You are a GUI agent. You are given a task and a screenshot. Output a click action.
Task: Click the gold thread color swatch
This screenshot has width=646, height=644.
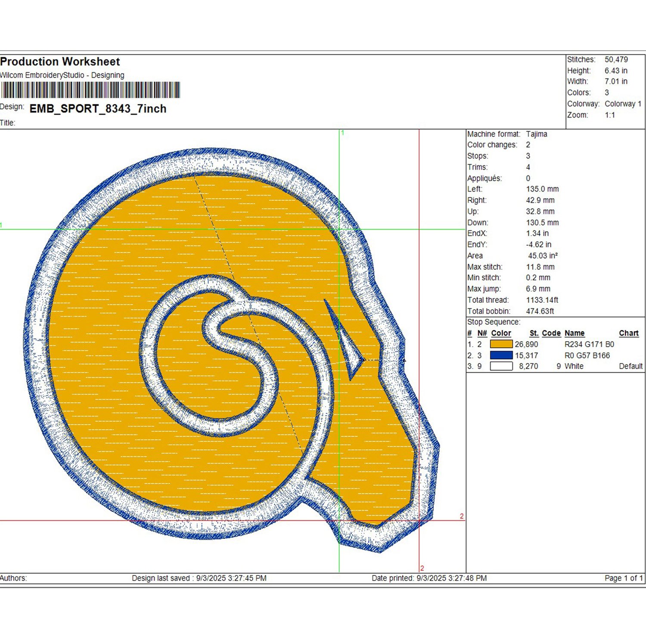(501, 344)
